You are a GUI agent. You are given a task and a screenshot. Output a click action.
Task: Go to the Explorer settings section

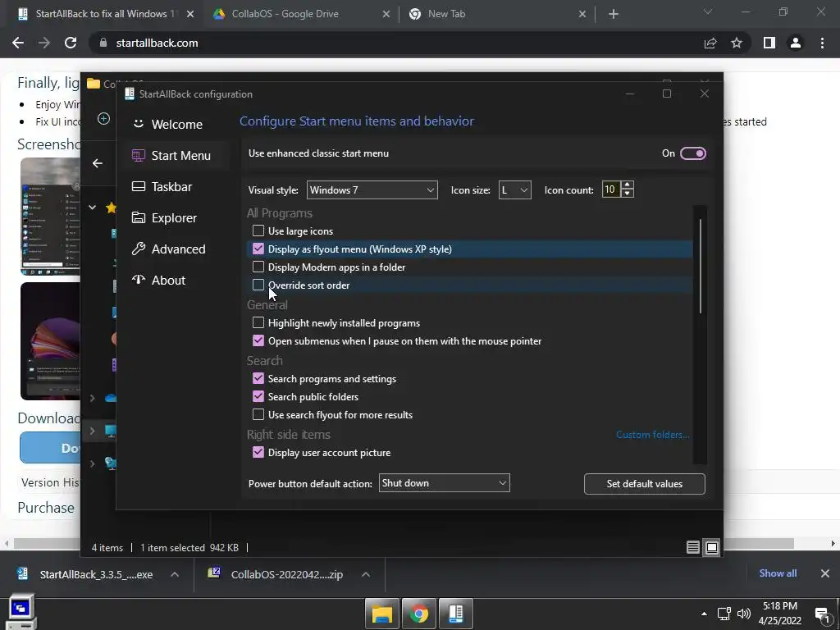(x=164, y=218)
